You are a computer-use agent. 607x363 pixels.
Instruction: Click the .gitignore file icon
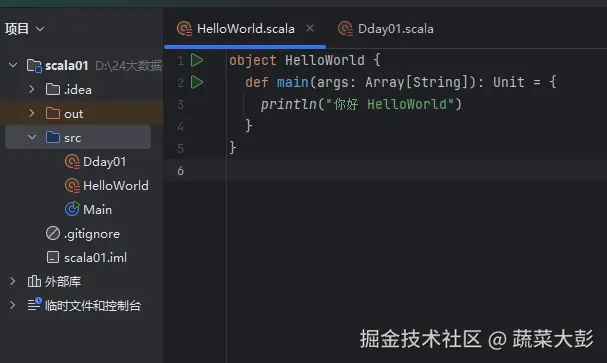[x=53, y=233]
